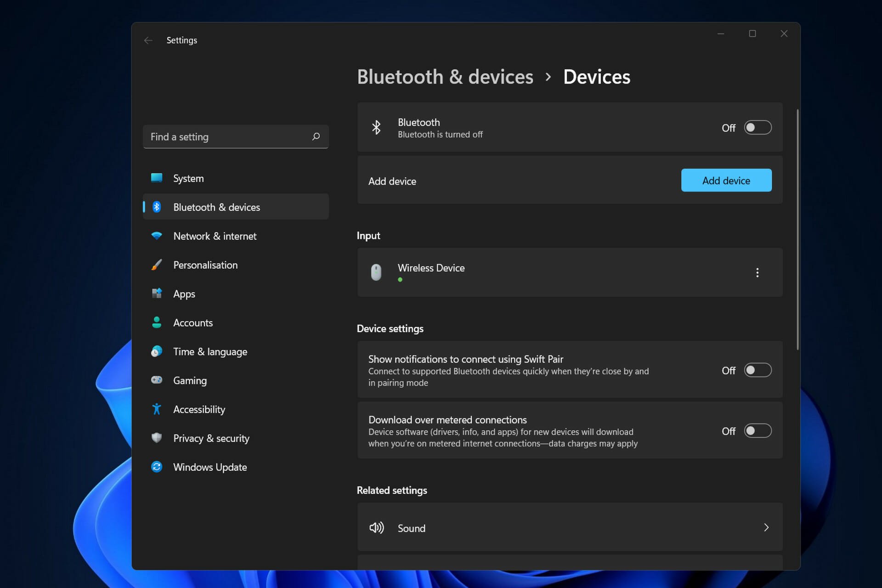
Task: Click the Apps sidebar icon
Action: [x=157, y=293]
